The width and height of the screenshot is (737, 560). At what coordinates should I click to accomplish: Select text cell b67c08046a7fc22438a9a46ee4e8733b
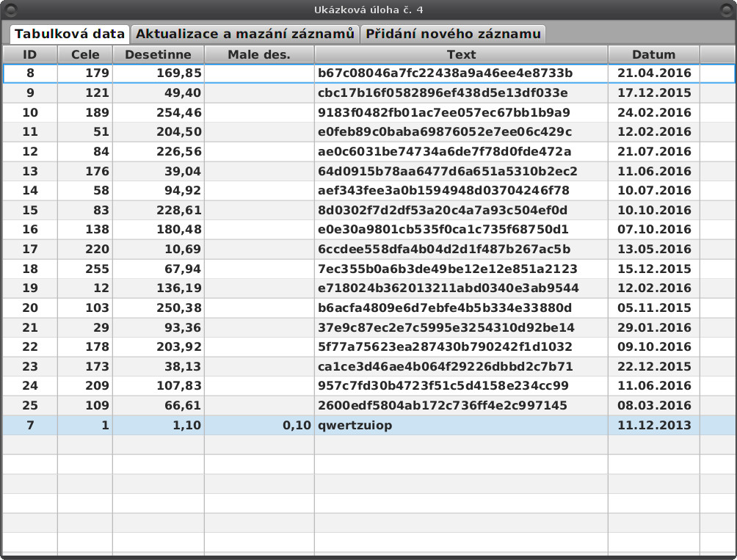(x=461, y=73)
